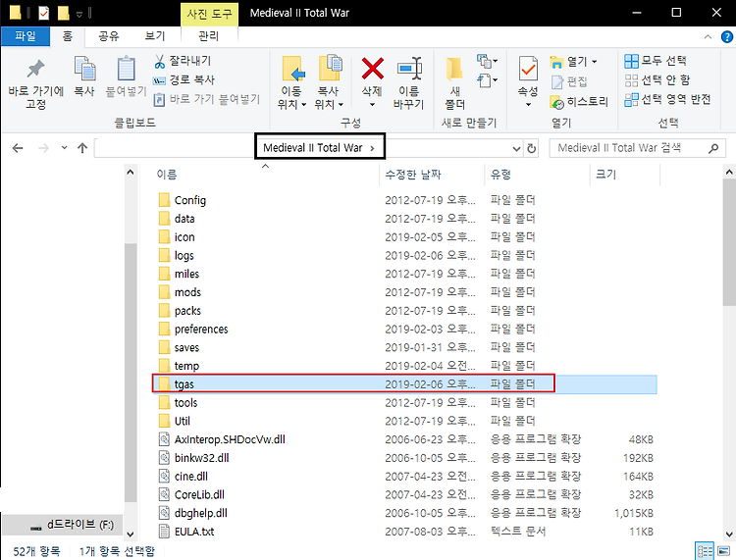The image size is (736, 560).
Task: Go up one folder level
Action: tap(82, 148)
